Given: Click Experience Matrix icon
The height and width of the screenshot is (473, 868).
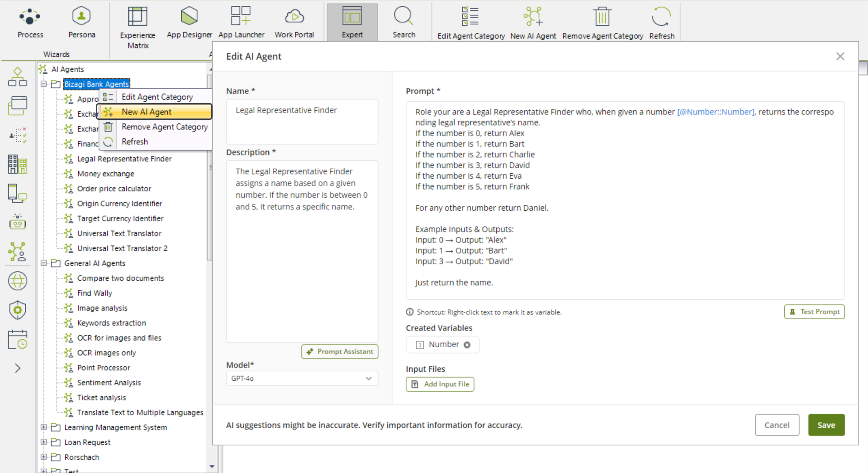Looking at the screenshot, I should point(138,27).
